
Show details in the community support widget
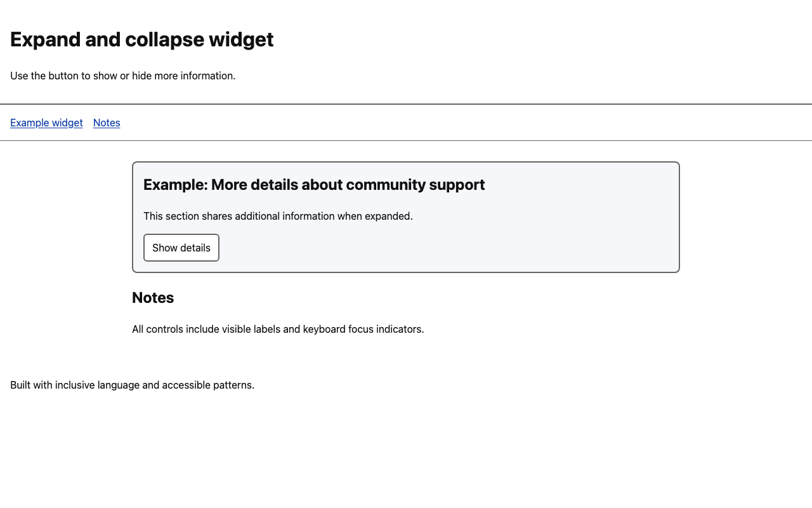[x=181, y=248]
